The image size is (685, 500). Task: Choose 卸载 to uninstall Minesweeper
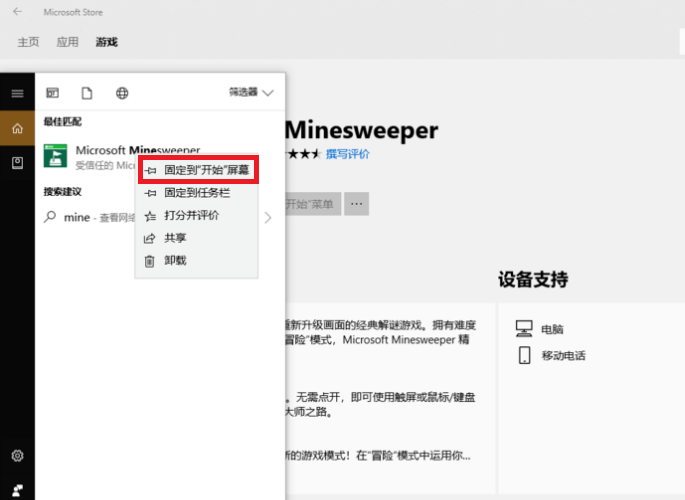coord(175,260)
